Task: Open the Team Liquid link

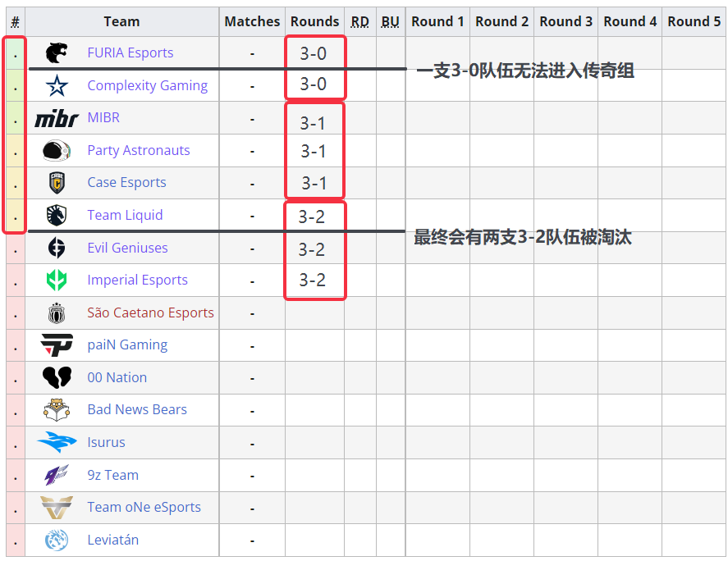Action: coord(126,216)
